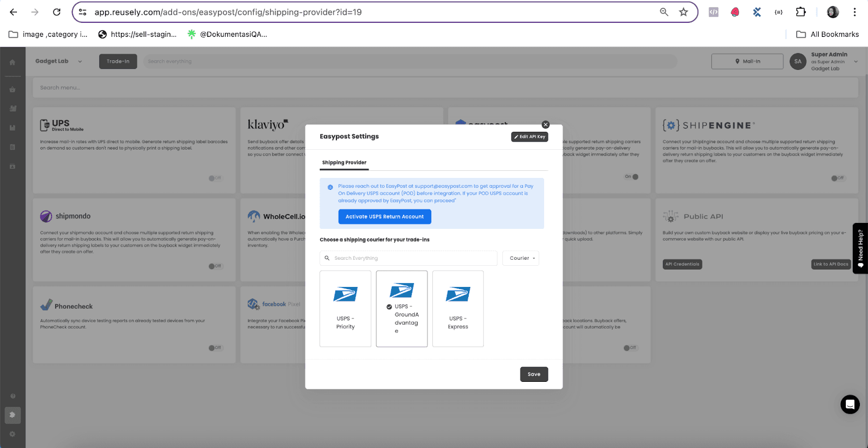868x448 pixels.
Task: Open API Credentials on Public API card
Action: tap(682, 264)
